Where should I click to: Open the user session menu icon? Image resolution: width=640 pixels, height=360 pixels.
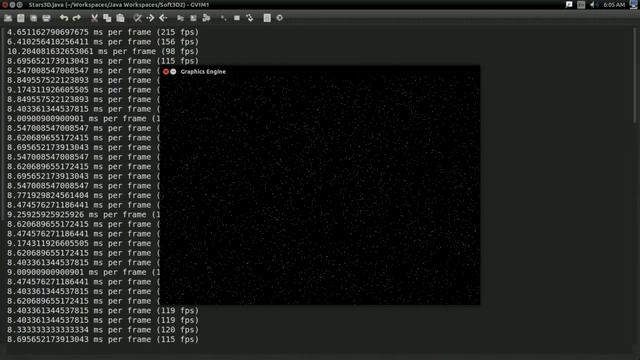coord(634,4)
